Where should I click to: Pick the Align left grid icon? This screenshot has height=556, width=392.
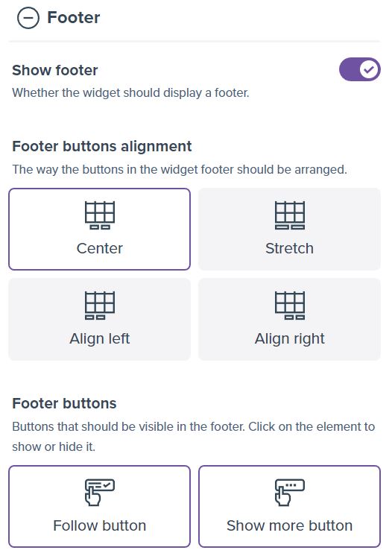(100, 305)
